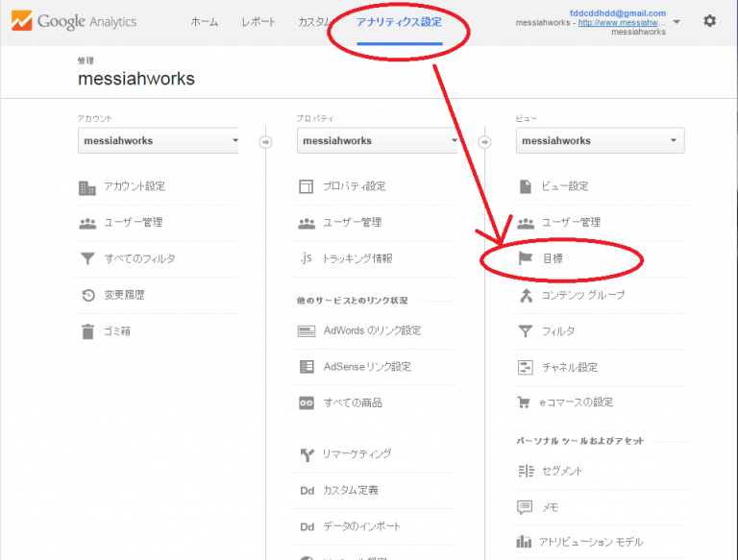Click the Google Analytics logo
The image size is (738, 560).
(74, 21)
